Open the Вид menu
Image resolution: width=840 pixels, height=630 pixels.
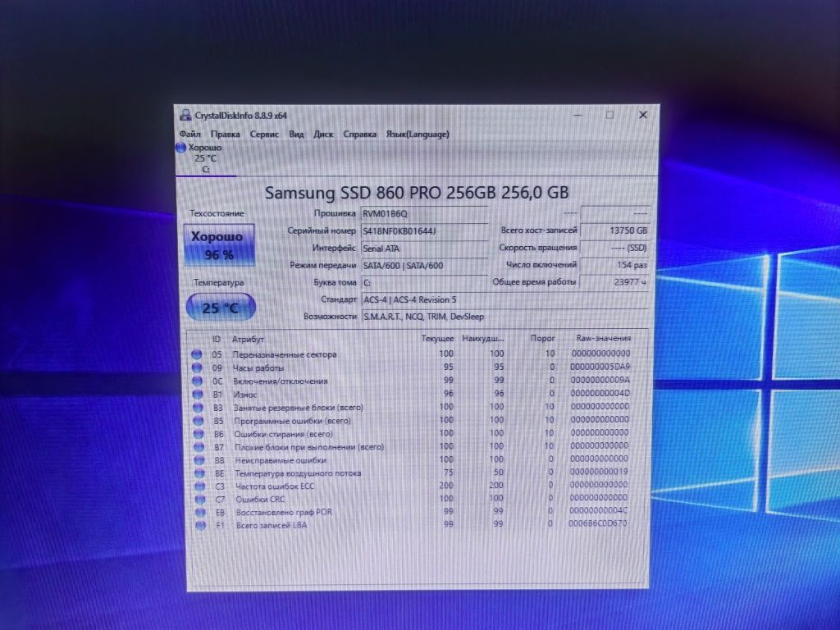pyautogui.click(x=296, y=134)
